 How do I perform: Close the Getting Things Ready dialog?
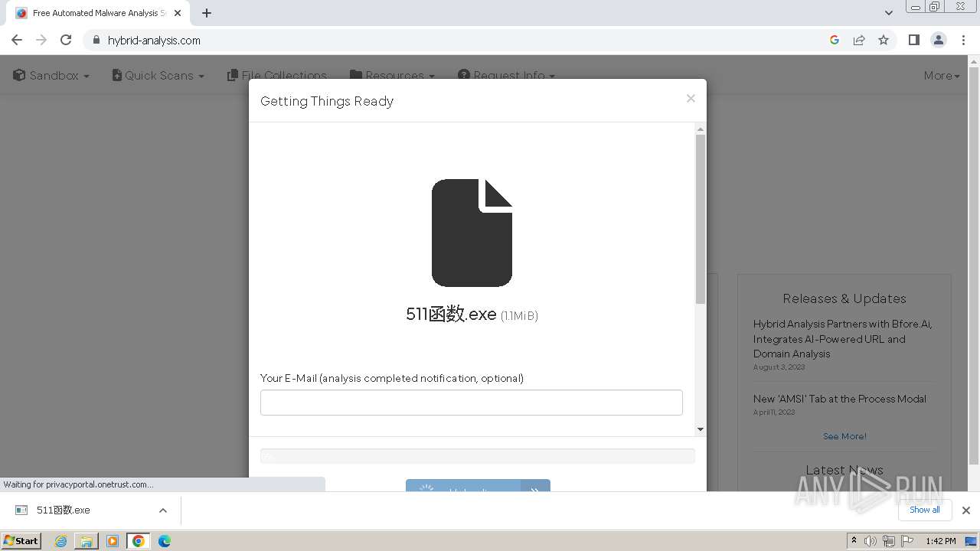[x=691, y=98]
